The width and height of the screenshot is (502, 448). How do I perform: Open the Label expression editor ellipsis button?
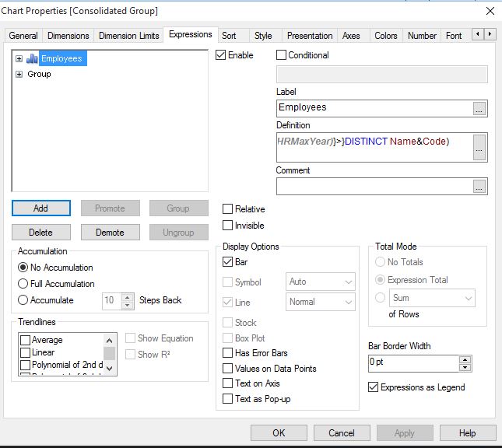(479, 108)
